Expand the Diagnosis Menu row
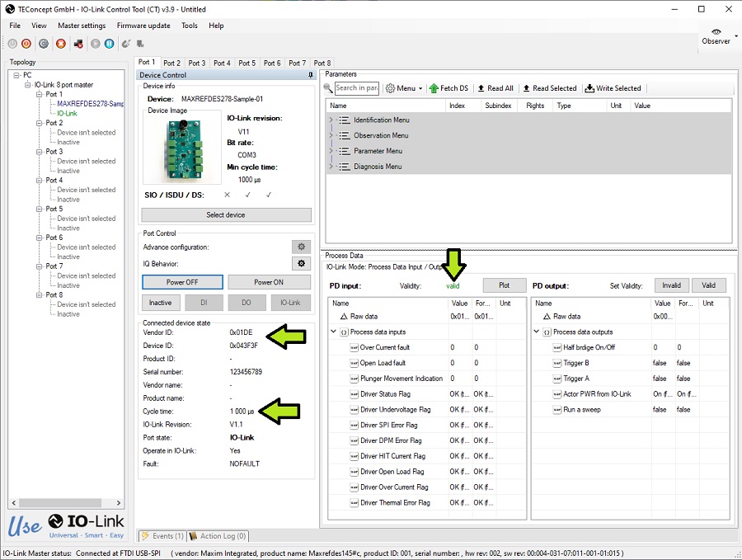 coord(331,167)
